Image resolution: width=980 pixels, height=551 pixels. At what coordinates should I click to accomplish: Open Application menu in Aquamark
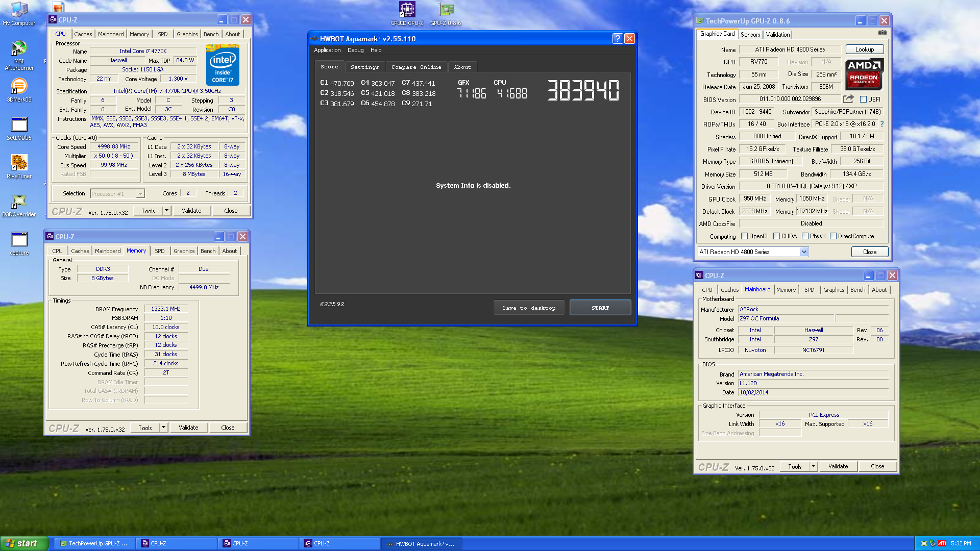[327, 50]
